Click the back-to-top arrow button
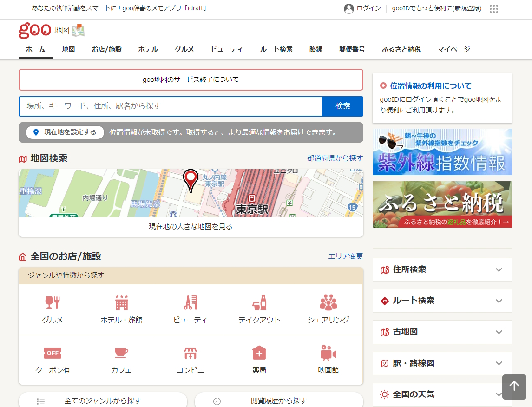This screenshot has height=407, width=532. (514, 387)
